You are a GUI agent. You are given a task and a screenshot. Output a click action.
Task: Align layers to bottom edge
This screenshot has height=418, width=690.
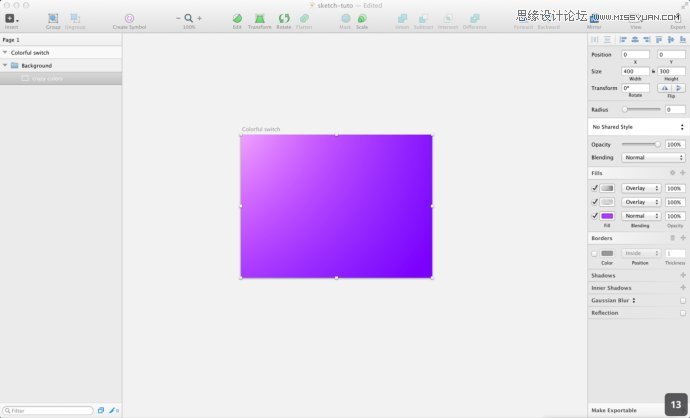pyautogui.click(x=683, y=40)
